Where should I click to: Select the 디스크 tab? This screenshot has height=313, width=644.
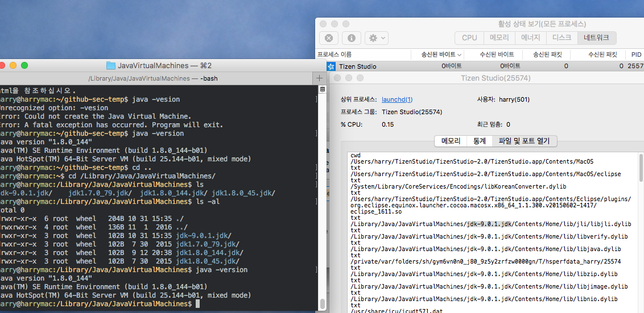562,37
